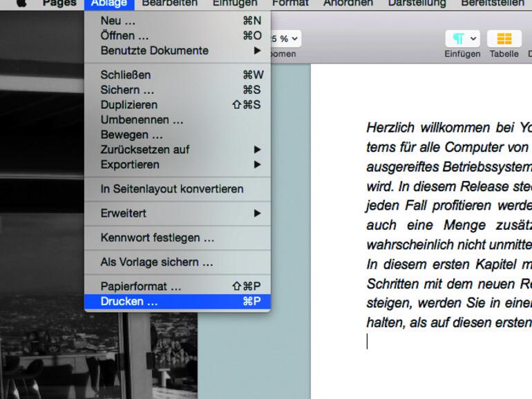Expand the Erweitert submenu

click(178, 213)
